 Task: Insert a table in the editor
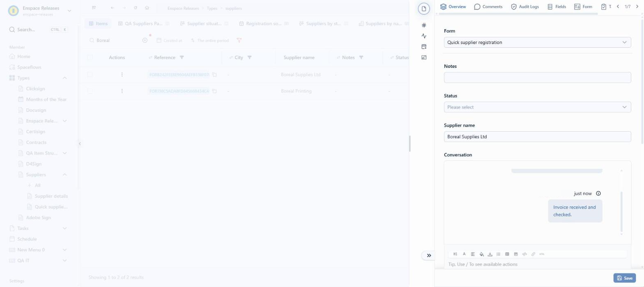[x=507, y=254]
